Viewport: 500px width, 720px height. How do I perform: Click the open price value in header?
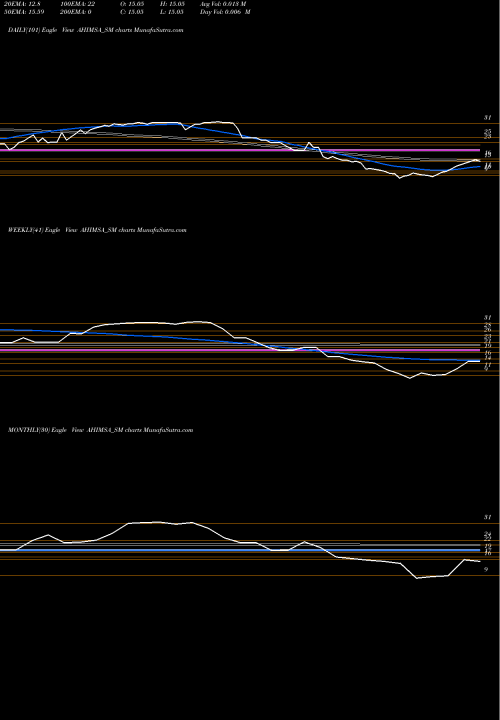[x=132, y=4]
